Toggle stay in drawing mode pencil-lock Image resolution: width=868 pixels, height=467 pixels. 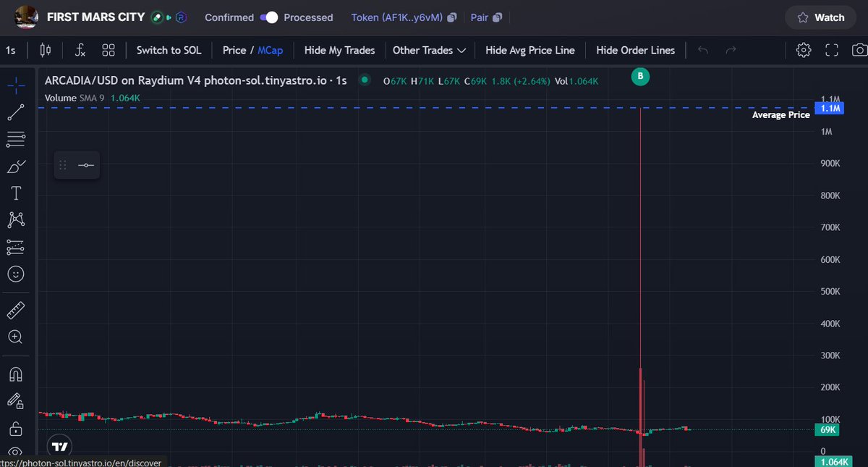coord(16,400)
